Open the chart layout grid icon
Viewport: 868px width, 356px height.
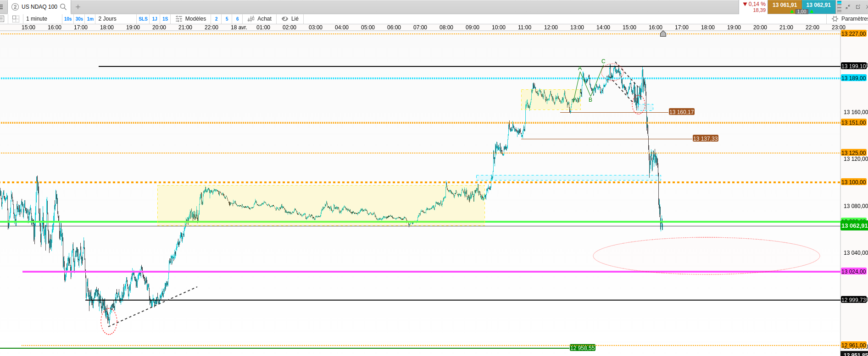click(16, 19)
